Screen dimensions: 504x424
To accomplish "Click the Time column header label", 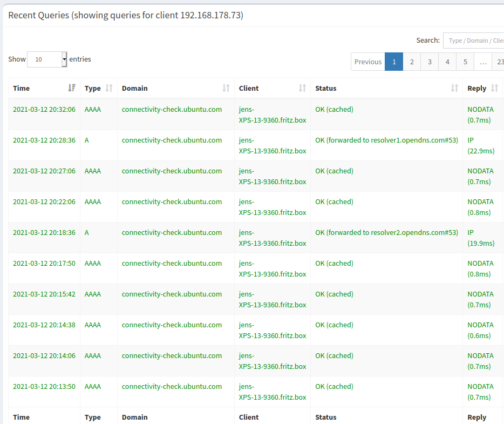I will tap(21, 88).
